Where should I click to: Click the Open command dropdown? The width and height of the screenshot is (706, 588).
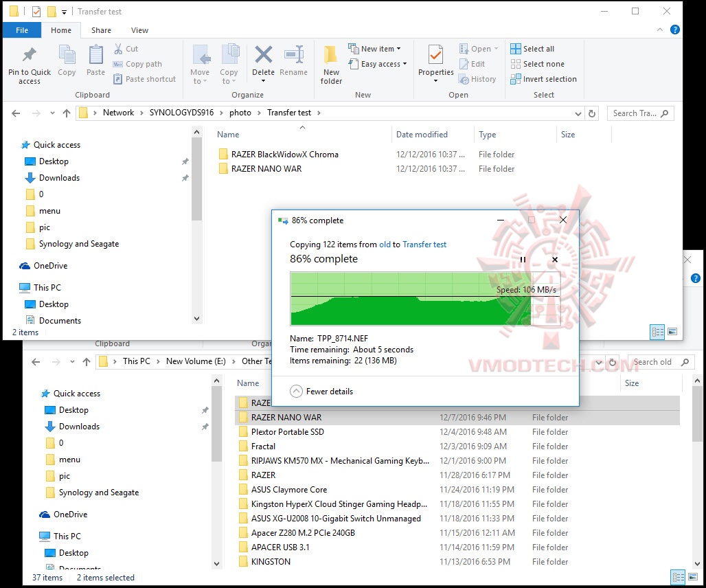point(479,49)
